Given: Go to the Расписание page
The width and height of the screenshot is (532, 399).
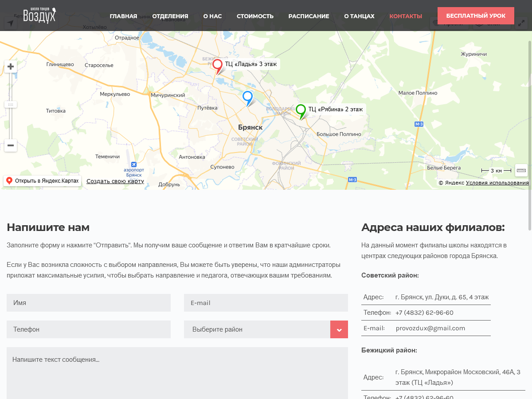Looking at the screenshot, I should (309, 16).
